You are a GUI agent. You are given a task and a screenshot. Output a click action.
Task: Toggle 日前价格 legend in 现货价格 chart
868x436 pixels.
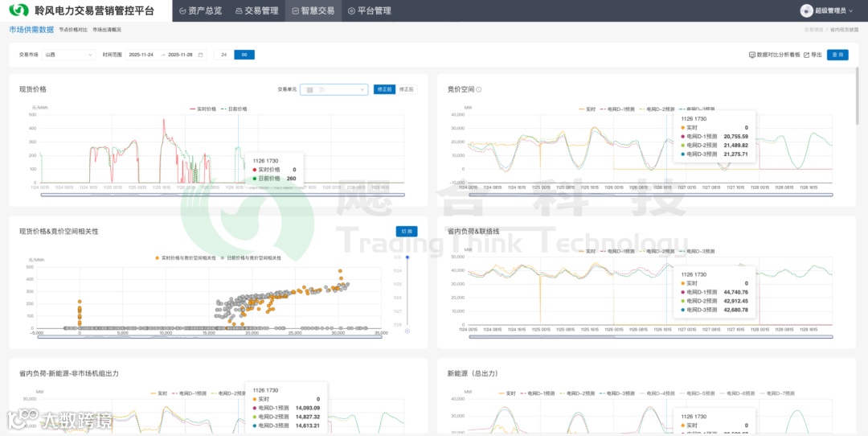(234, 109)
